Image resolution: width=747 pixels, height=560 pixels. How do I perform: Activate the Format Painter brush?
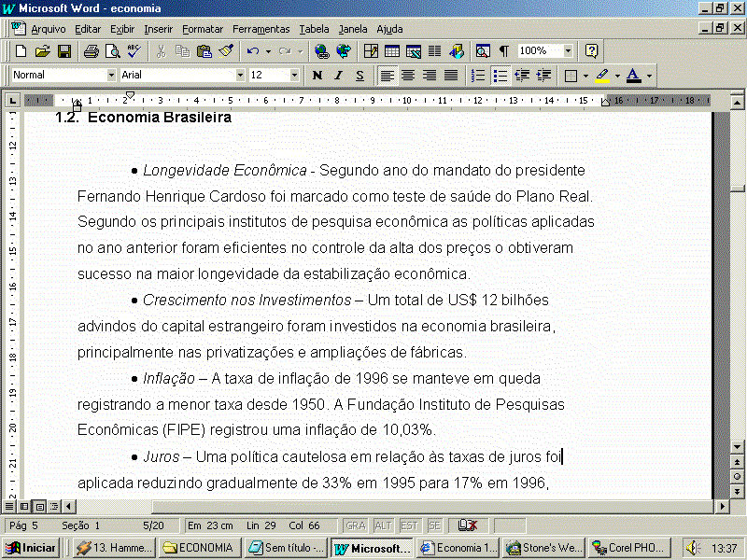pos(226,50)
